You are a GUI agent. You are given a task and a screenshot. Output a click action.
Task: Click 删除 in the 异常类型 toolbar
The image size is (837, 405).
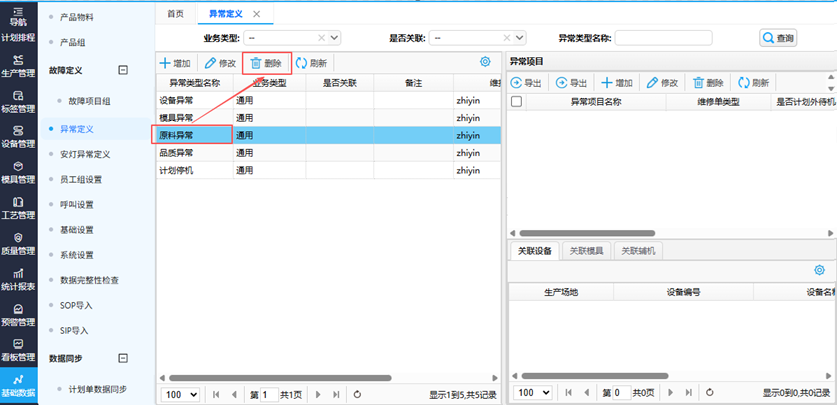point(266,63)
